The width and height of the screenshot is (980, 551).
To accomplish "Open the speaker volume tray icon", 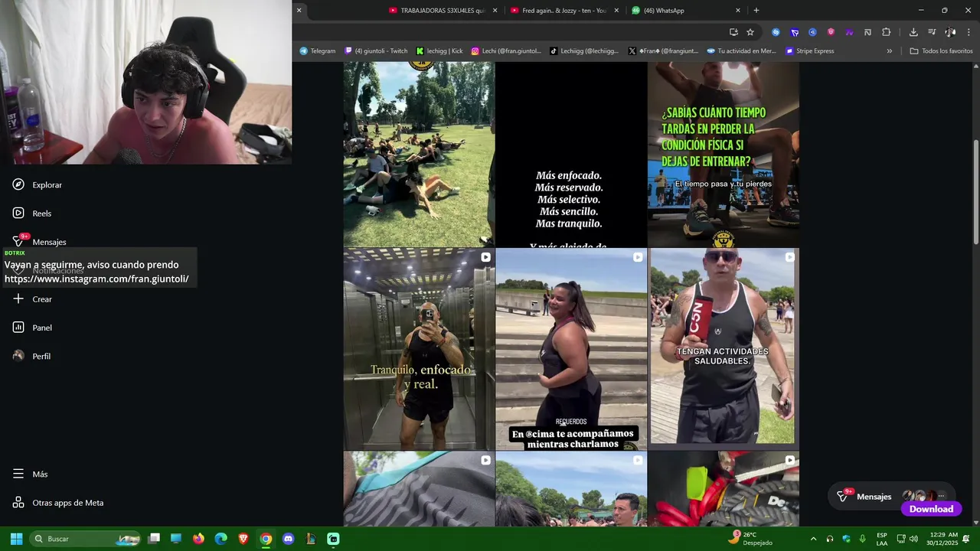I will click(x=913, y=539).
